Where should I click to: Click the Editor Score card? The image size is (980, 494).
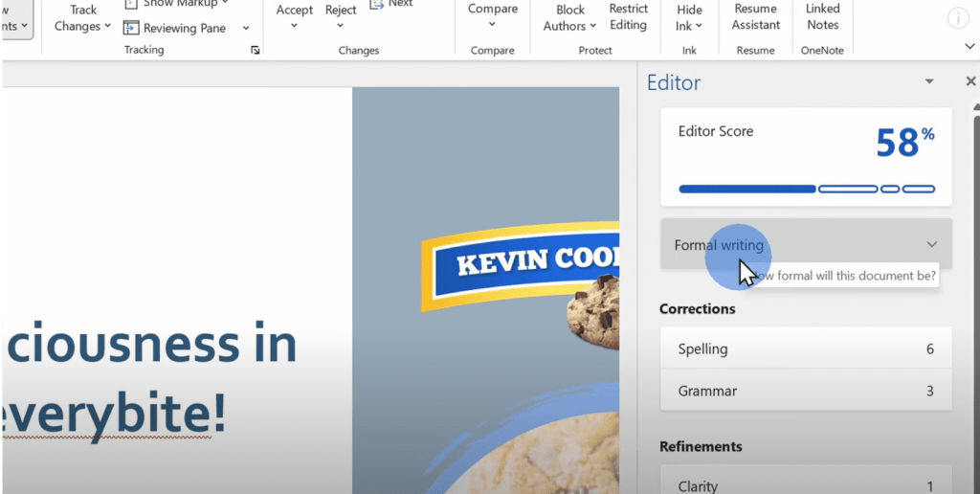coord(806,156)
